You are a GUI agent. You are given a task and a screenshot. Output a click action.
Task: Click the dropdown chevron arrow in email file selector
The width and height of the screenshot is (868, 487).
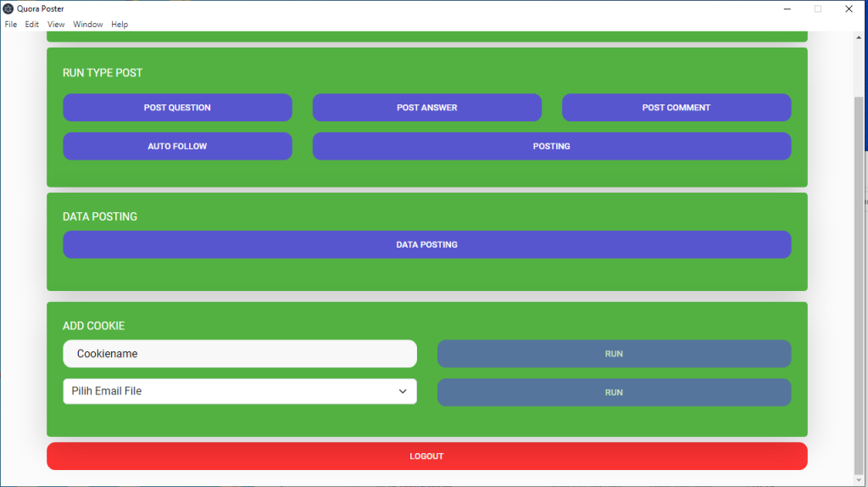[x=403, y=391]
